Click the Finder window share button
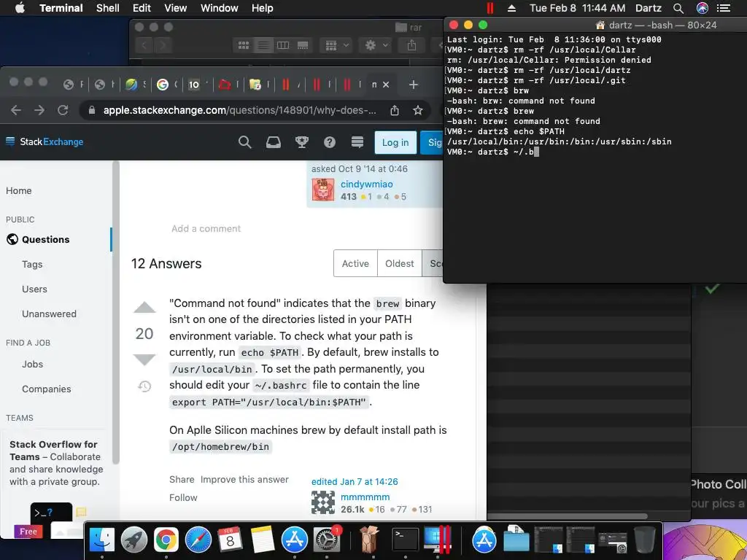Image resolution: width=747 pixels, height=560 pixels. click(411, 45)
